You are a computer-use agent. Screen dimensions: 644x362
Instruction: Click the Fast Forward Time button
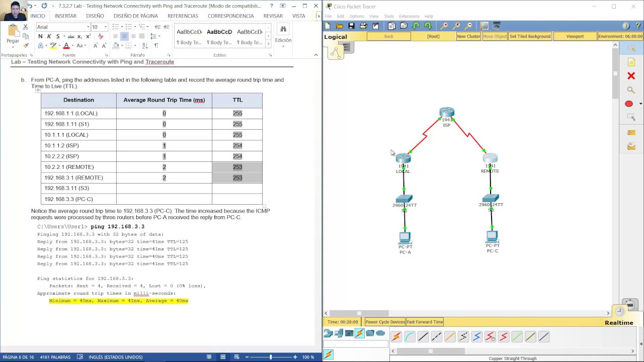425,322
